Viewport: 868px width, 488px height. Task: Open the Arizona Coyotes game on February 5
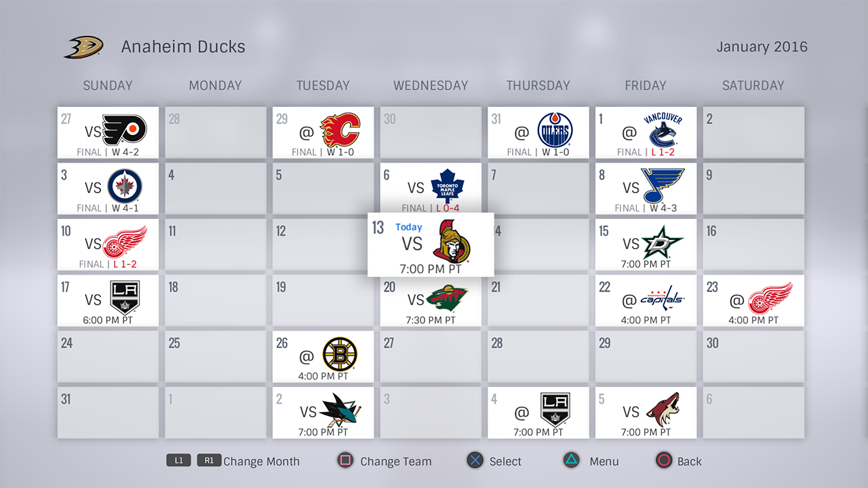(646, 412)
